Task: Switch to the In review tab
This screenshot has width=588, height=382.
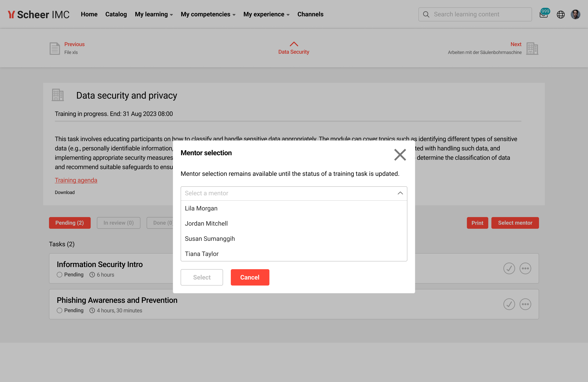Action: 119,223
